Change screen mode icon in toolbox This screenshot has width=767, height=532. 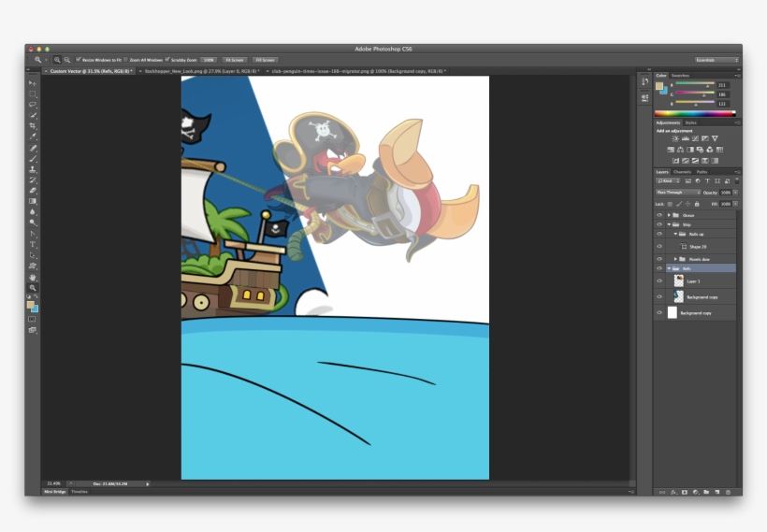pyautogui.click(x=33, y=330)
